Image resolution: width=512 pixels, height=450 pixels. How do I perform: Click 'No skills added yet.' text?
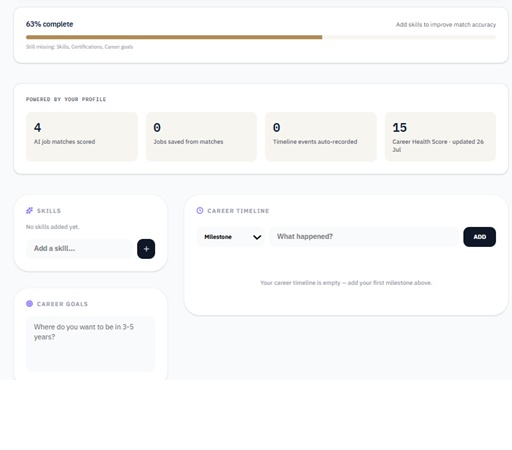point(53,227)
